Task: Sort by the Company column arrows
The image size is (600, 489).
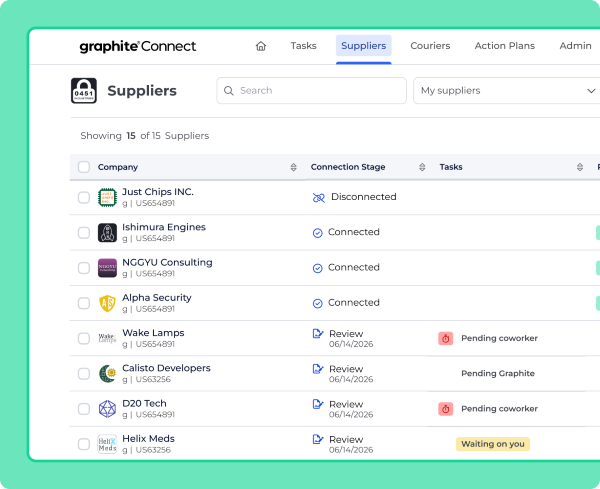Action: point(293,167)
